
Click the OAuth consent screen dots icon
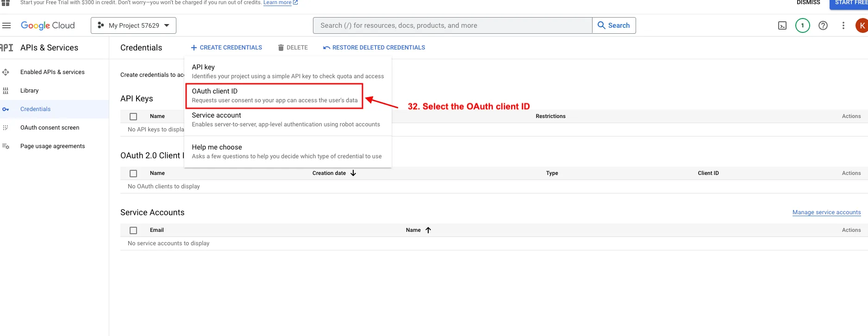point(6,128)
